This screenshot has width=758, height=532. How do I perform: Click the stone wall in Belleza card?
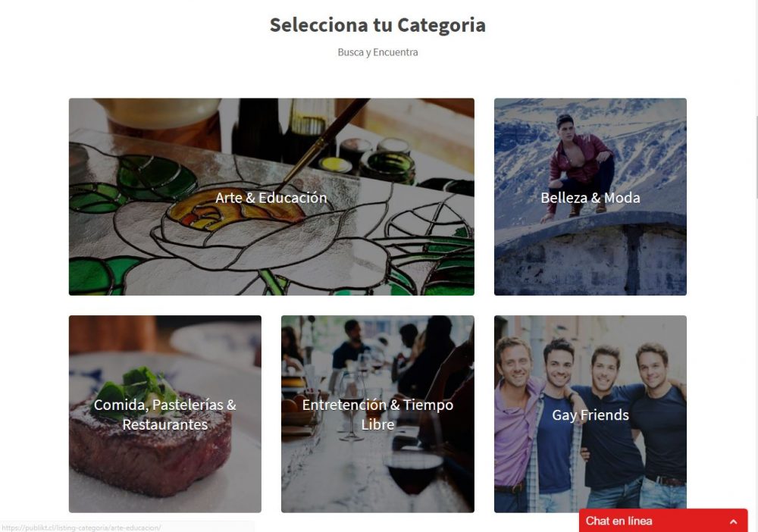590,261
